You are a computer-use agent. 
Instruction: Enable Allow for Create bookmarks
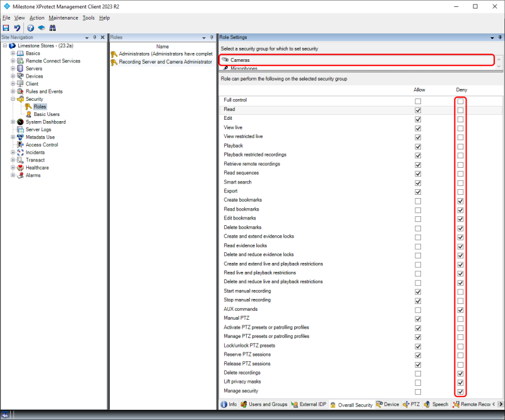tap(417, 201)
